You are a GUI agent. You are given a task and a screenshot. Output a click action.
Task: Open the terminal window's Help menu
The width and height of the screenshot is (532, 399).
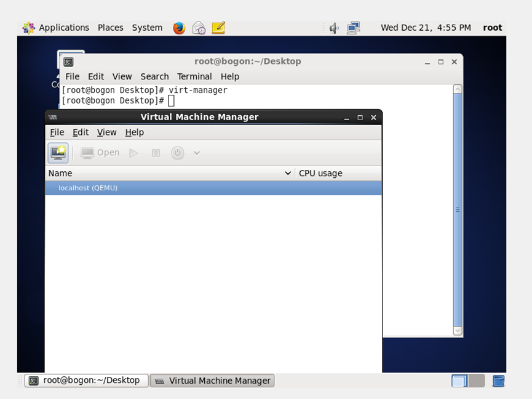tap(230, 76)
